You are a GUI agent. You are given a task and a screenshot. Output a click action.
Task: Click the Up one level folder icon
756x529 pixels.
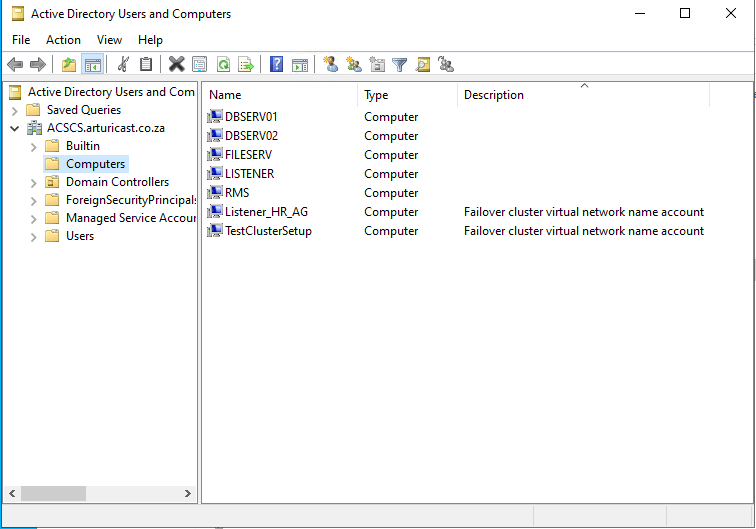pos(68,65)
